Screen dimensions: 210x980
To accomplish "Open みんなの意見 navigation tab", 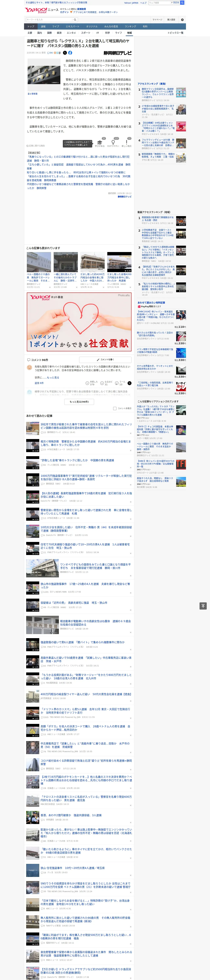I will [111, 27].
